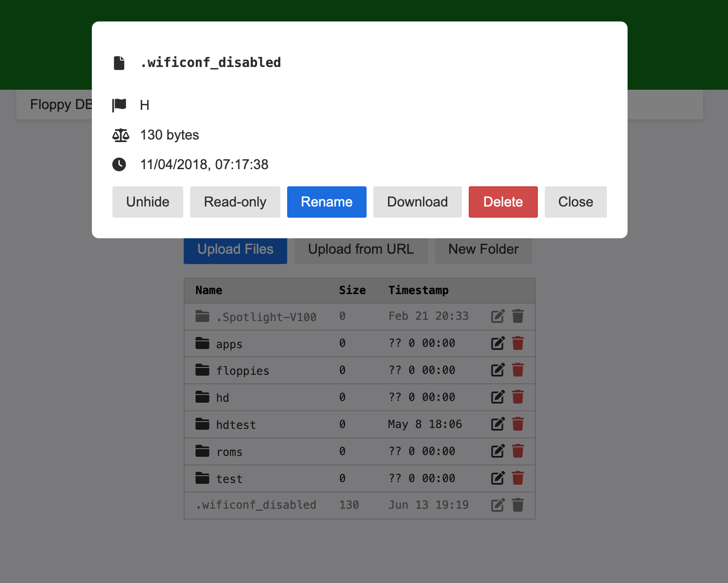728x583 pixels.
Task: Click the balance scale size icon
Action: click(121, 135)
